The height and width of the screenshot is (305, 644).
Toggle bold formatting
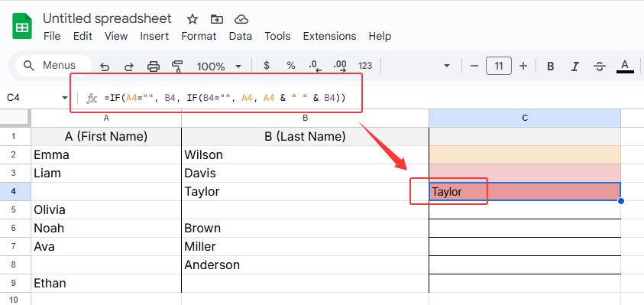551,67
